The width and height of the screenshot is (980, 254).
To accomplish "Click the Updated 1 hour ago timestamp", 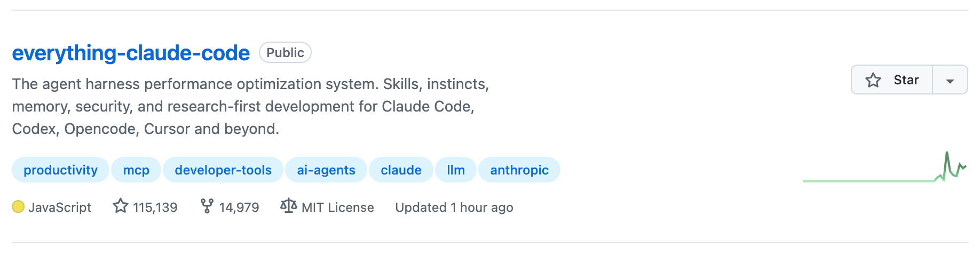I will pos(454,208).
